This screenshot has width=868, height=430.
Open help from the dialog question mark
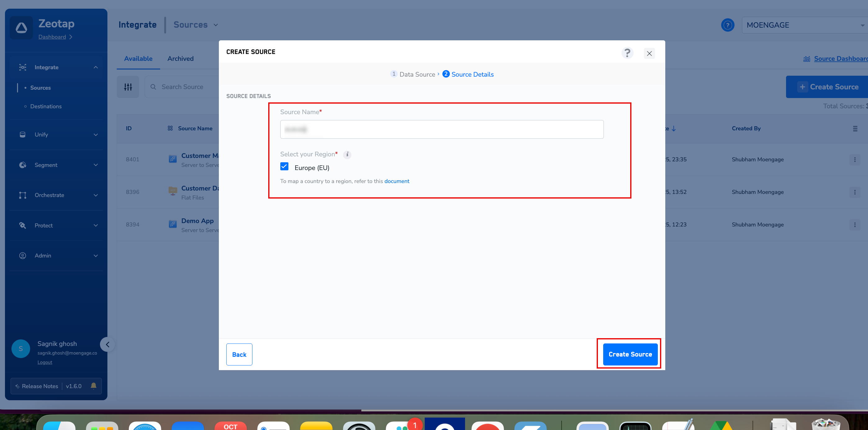click(627, 53)
